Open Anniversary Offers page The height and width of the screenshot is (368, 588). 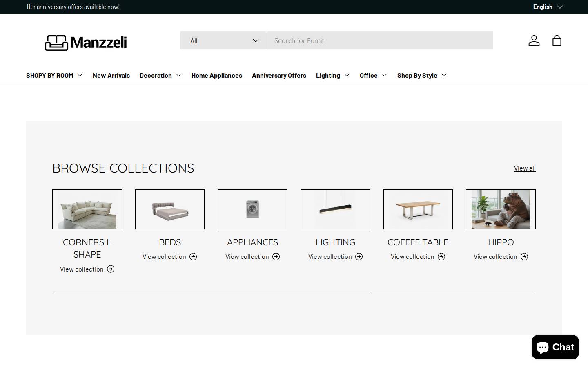[x=279, y=75]
